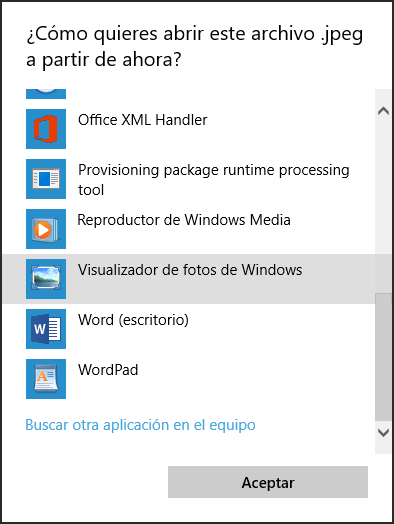Click the Office XML Handler icon
Screen dimensions: 394x524
pyautogui.click(x=46, y=129)
